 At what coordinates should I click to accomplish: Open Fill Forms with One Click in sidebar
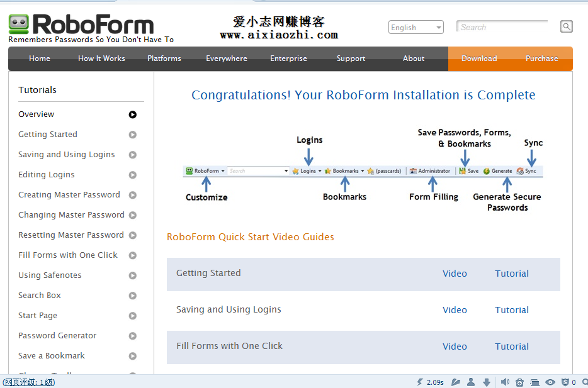(68, 255)
